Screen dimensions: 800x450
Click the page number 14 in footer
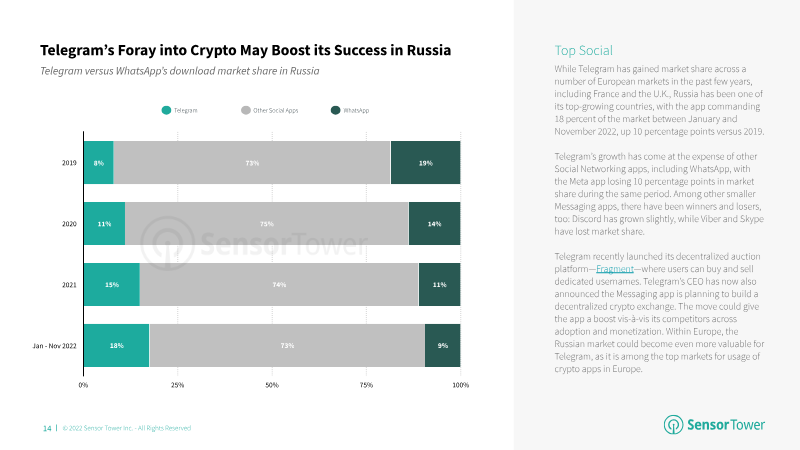coord(47,428)
